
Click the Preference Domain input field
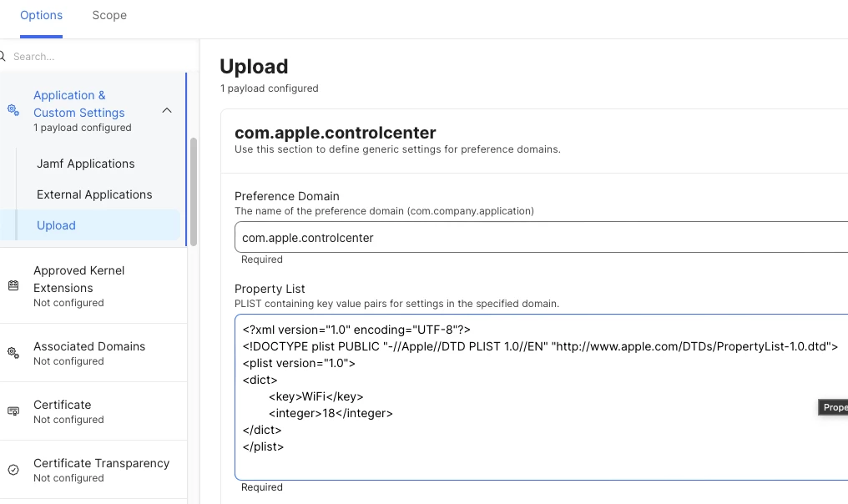pyautogui.click(x=541, y=237)
